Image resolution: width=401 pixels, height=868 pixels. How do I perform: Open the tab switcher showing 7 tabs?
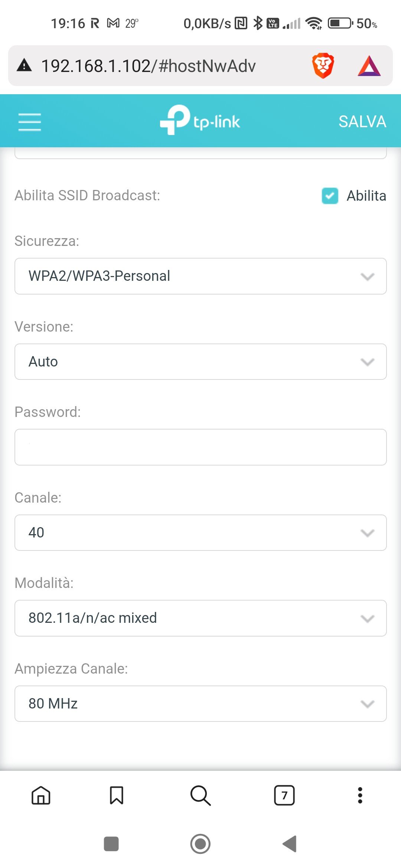(284, 795)
